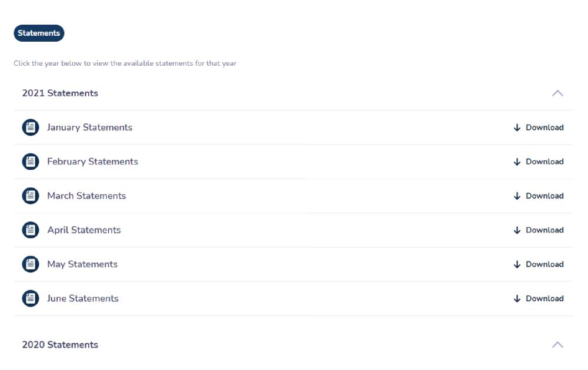The height and width of the screenshot is (370, 588).
Task: Select the Statements tab pill
Action: pyautogui.click(x=39, y=33)
